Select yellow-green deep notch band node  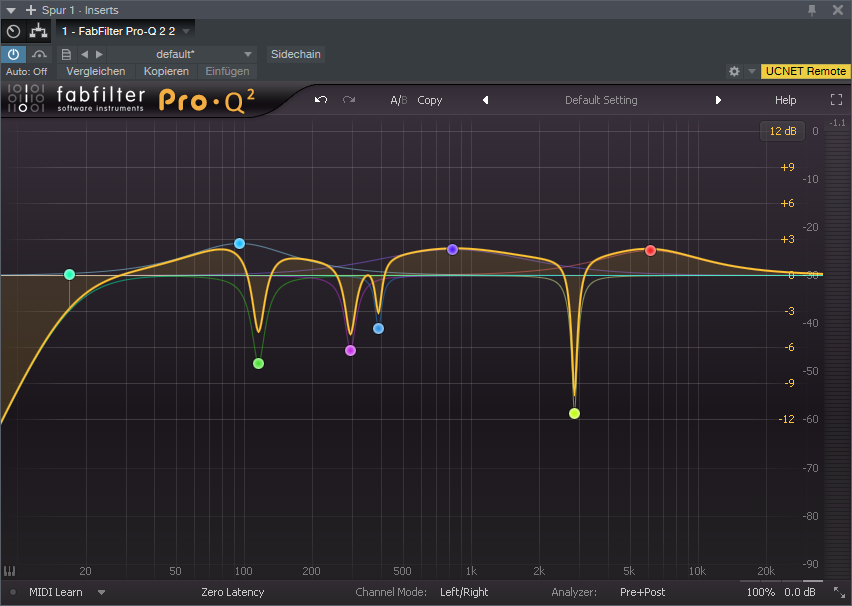[x=574, y=414]
